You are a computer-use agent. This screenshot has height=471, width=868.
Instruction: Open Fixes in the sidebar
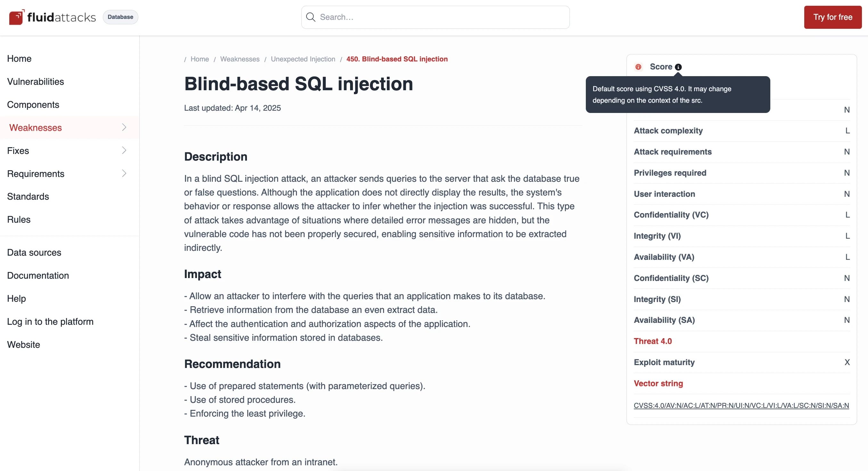18,150
